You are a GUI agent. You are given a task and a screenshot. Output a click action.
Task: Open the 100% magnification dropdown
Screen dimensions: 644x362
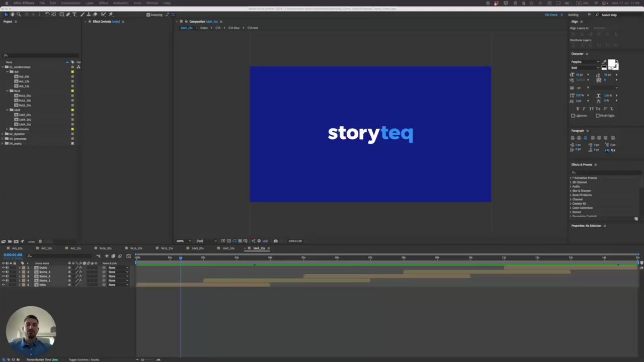183,241
